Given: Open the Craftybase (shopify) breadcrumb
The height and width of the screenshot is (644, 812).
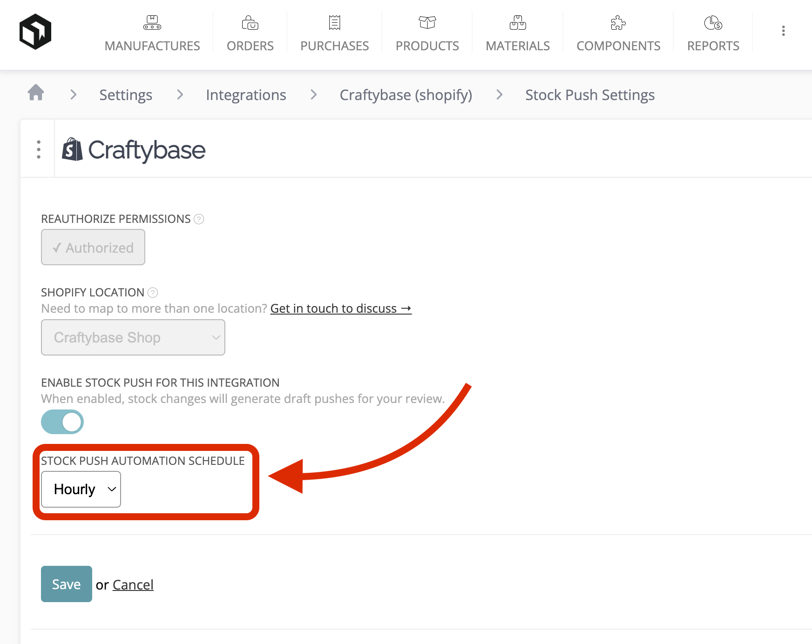Looking at the screenshot, I should 406,95.
